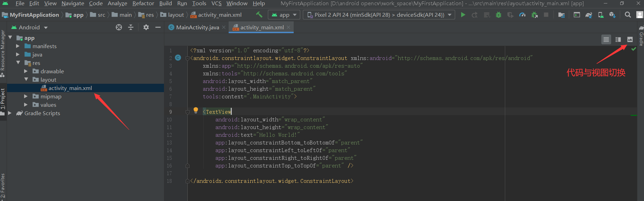Switch editor to Code-only view
This screenshot has width=644, height=201.
[x=606, y=39]
